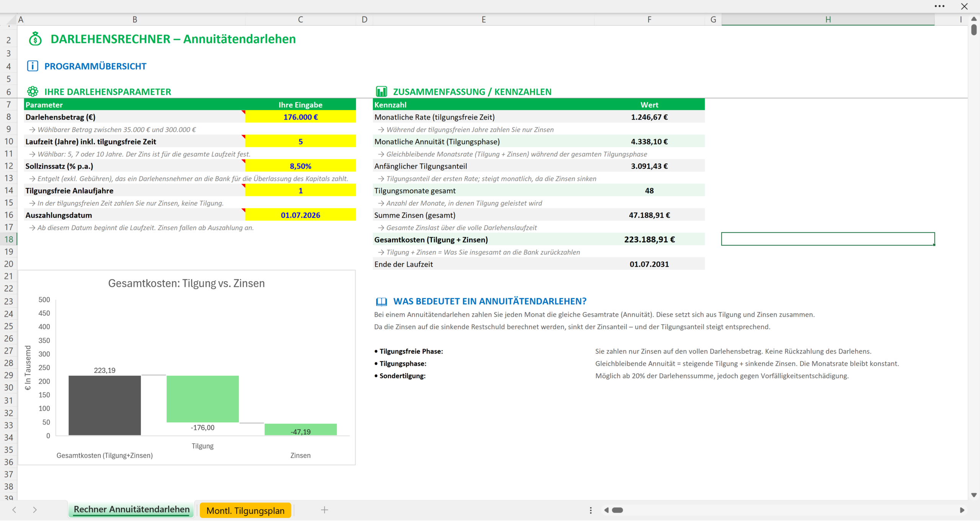This screenshot has width=980, height=521.
Task: Open the three-dots more options menu
Action: point(939,6)
